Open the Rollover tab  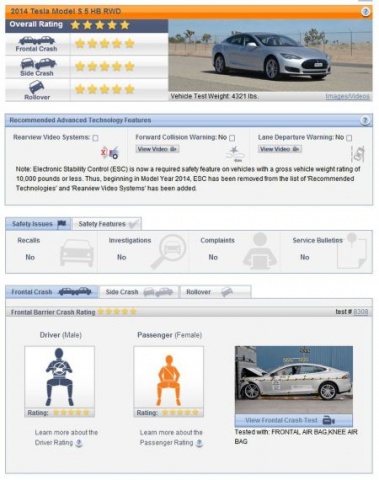point(215,292)
